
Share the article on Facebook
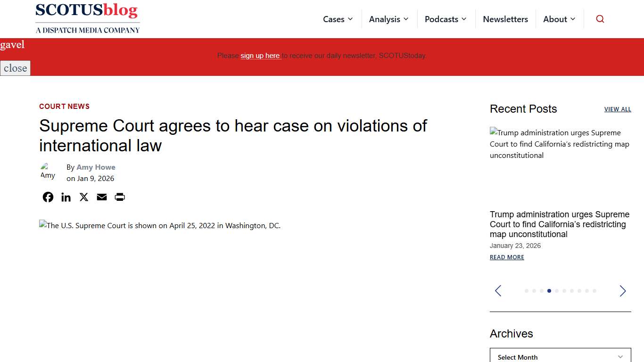click(48, 197)
